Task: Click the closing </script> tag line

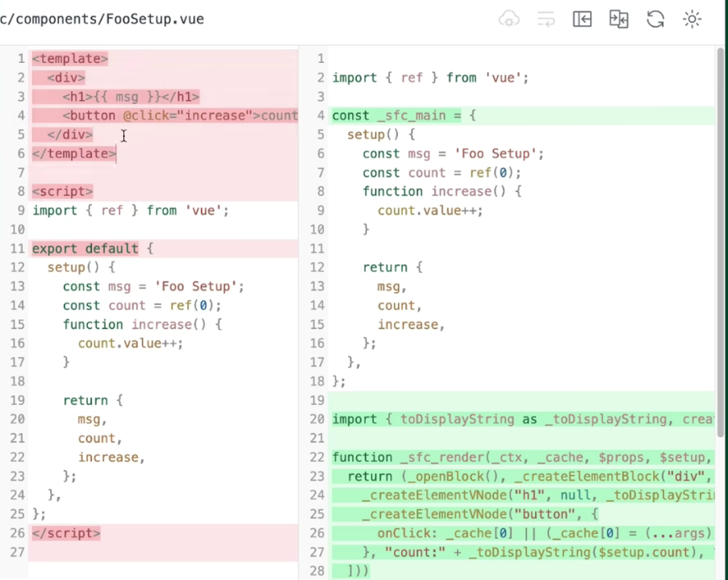Action: [65, 532]
